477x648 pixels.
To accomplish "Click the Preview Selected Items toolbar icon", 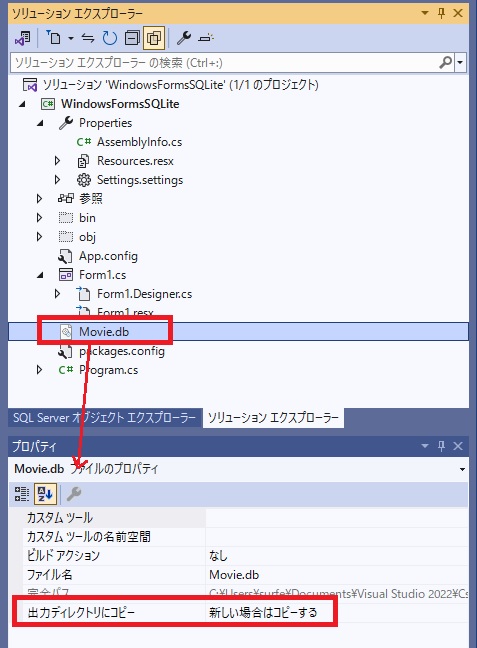I will (x=205, y=38).
